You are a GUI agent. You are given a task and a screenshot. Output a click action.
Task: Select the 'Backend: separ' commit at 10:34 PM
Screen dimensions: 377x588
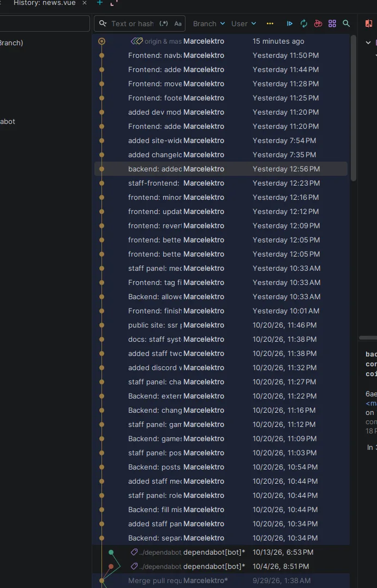221,538
